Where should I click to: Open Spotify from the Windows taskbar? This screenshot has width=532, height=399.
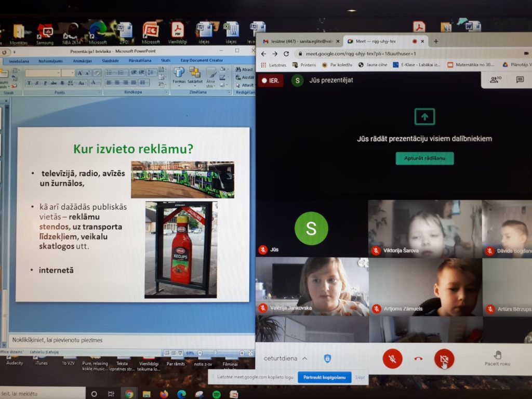216,394
